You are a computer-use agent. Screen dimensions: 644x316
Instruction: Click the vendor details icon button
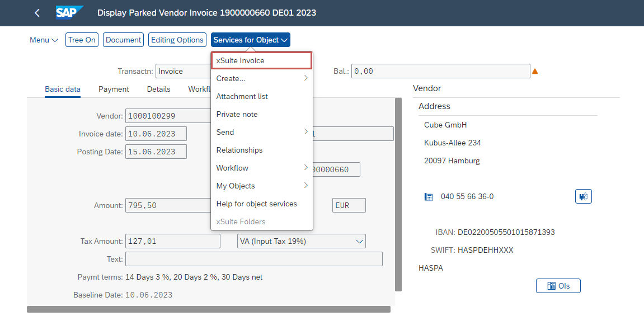[x=583, y=196]
